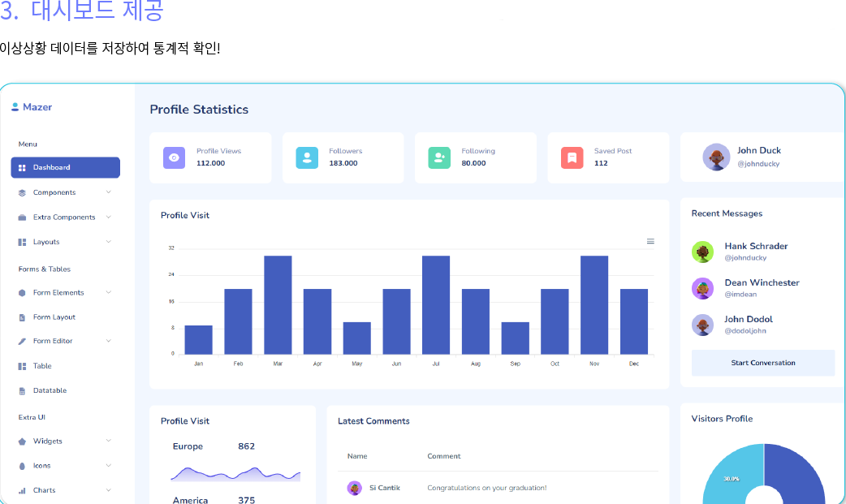Select the Widgets sidebar item
Image resolution: width=846 pixels, height=504 pixels.
(65, 442)
